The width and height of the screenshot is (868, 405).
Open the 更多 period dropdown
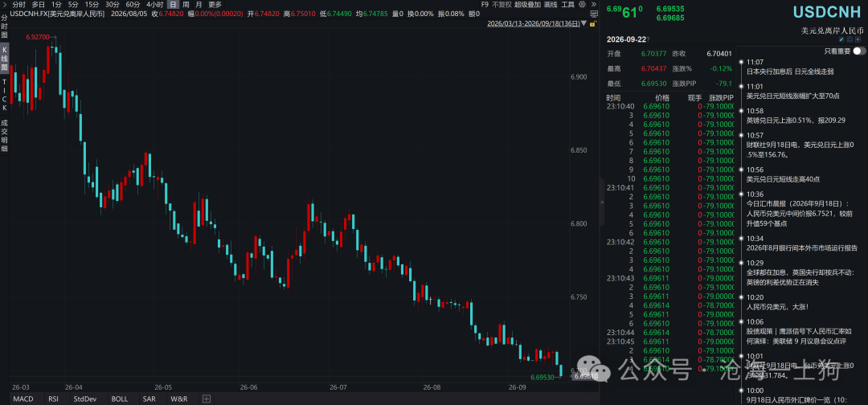(x=215, y=4)
